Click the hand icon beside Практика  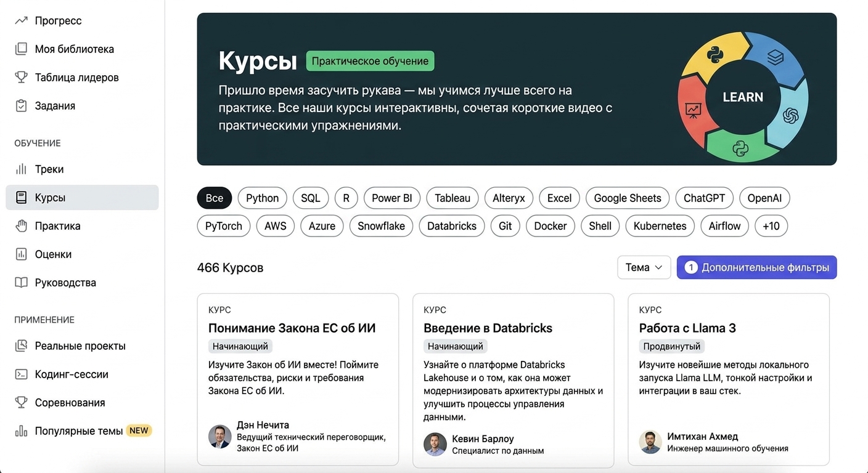point(21,225)
